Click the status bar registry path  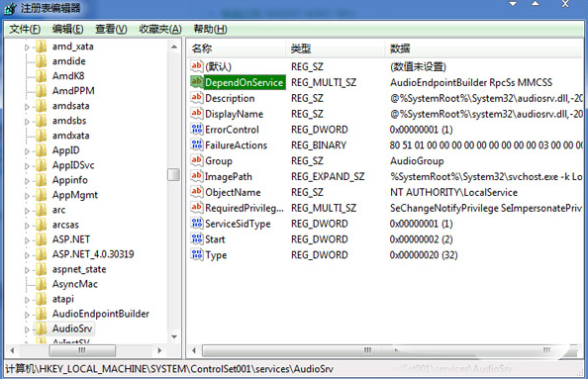(x=169, y=369)
